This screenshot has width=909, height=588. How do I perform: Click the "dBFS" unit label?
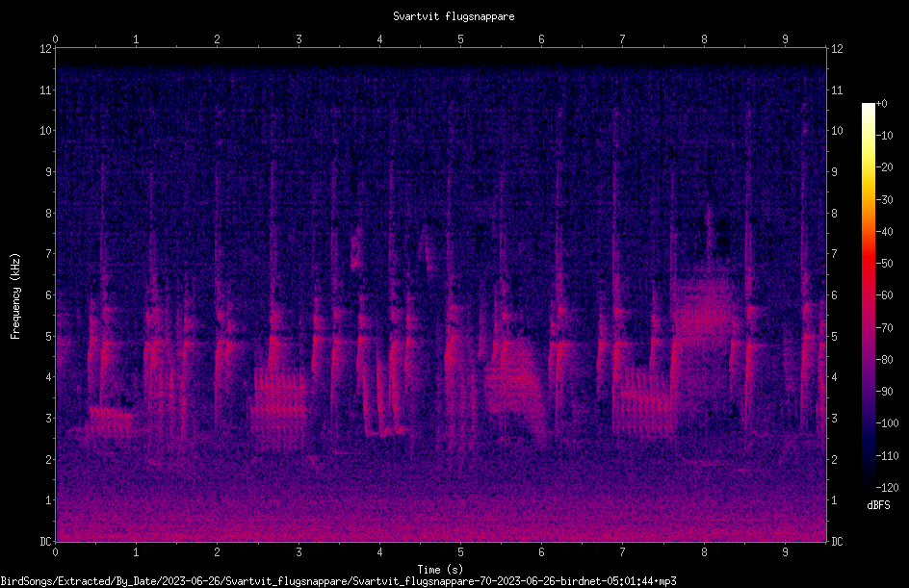pos(878,505)
